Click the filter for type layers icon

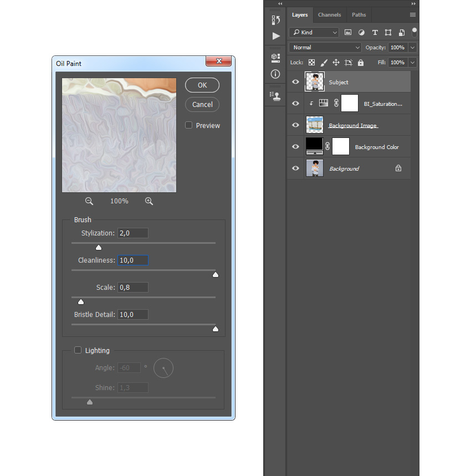tap(375, 33)
